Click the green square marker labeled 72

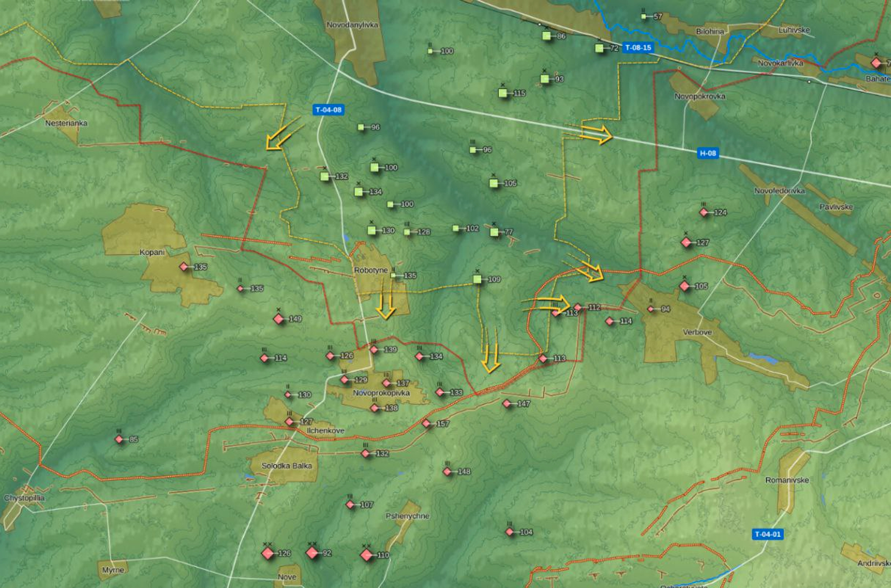point(599,48)
